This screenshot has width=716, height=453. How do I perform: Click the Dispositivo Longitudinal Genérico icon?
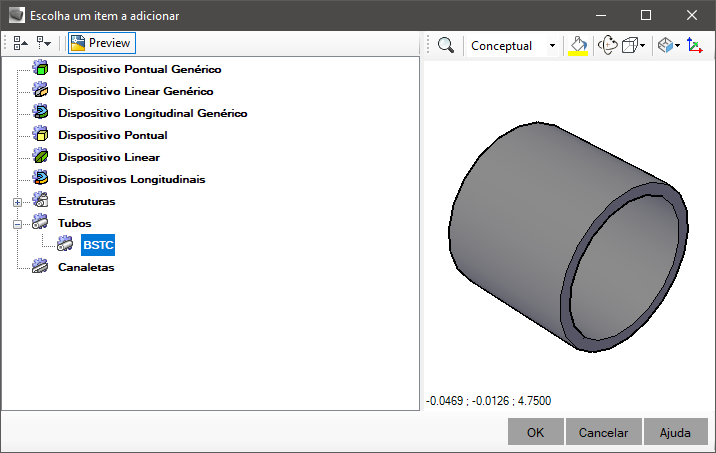click(41, 112)
